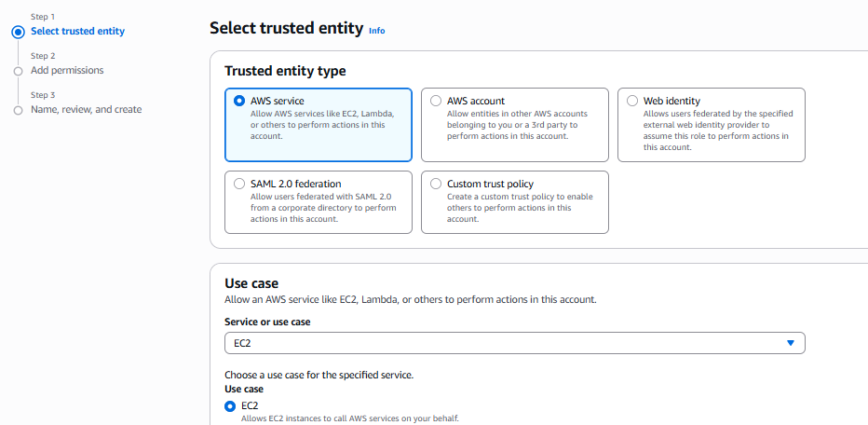Go to Add permissions step
868x425 pixels.
[x=67, y=71]
